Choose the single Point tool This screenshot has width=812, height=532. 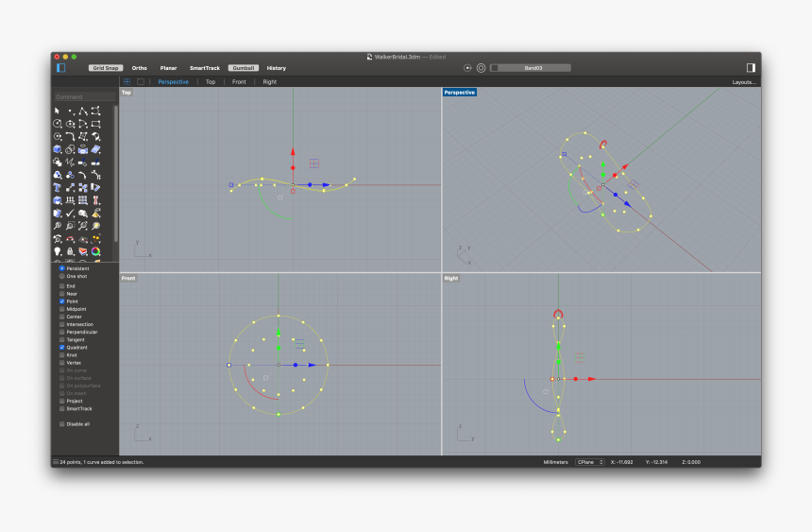(71, 111)
